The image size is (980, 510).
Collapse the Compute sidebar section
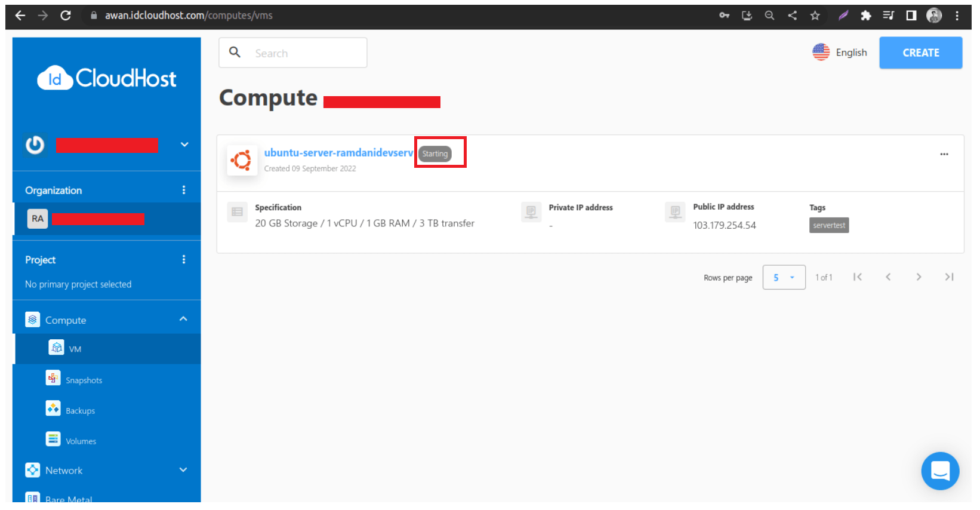(183, 319)
